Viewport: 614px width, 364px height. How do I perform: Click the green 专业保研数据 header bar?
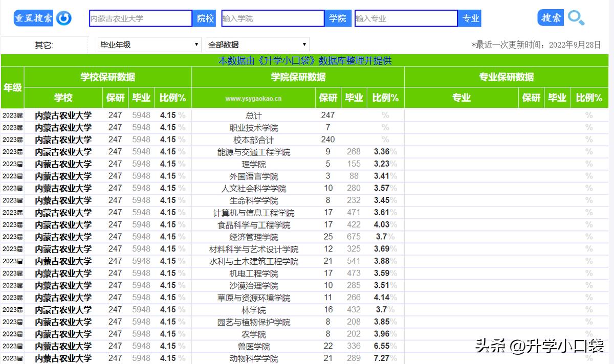click(506, 77)
